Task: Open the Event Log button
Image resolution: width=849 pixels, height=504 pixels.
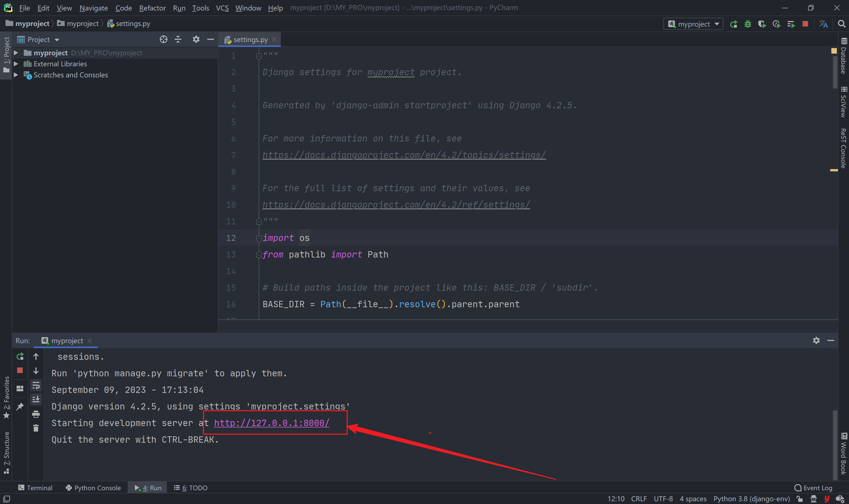Action: pyautogui.click(x=813, y=488)
